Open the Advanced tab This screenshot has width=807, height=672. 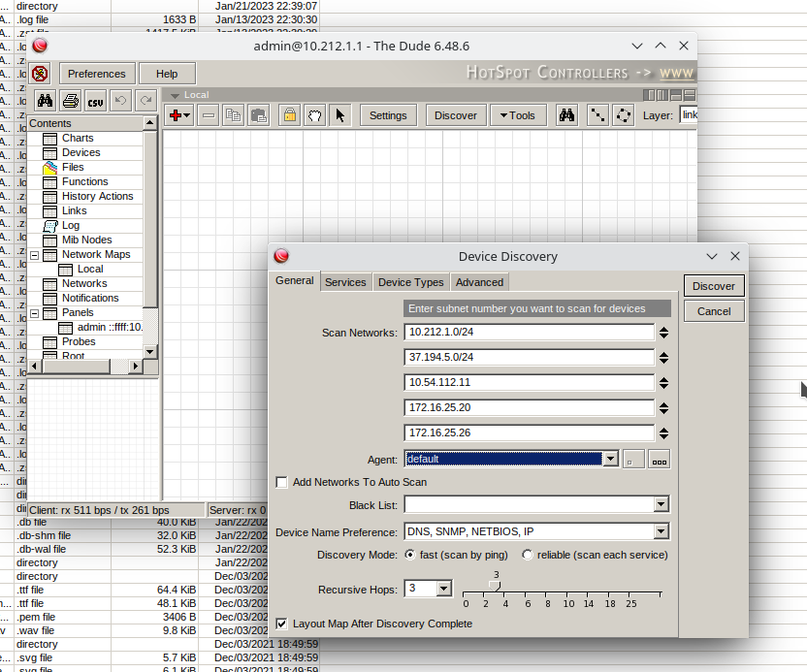click(x=479, y=282)
